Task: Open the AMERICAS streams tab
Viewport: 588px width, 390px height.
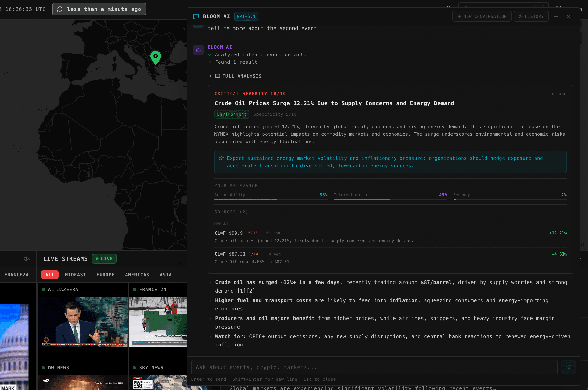Action: coord(137,275)
